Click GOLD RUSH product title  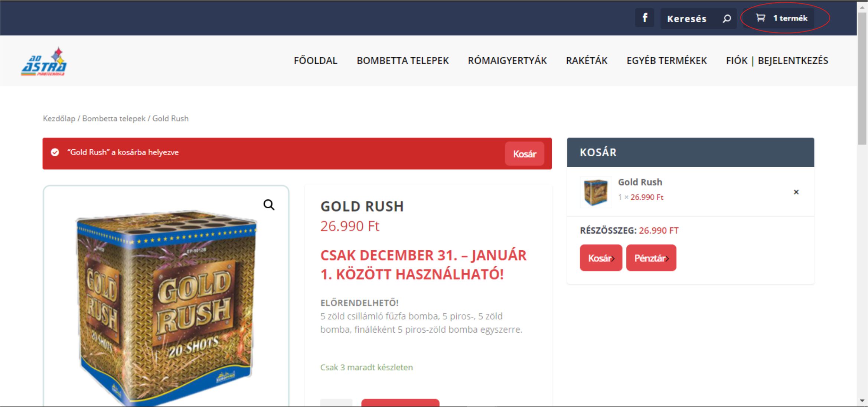tap(362, 206)
